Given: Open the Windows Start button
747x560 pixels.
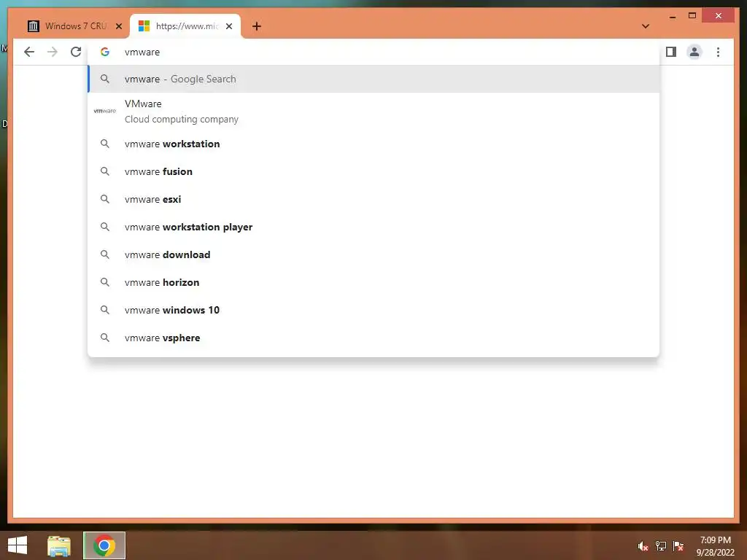Looking at the screenshot, I should click(x=18, y=545).
